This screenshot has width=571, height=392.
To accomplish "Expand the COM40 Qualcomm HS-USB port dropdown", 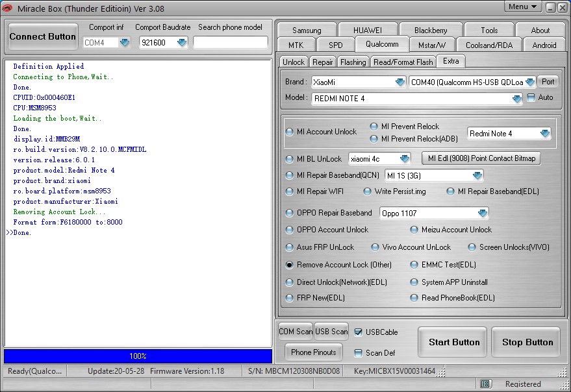I will [x=530, y=82].
